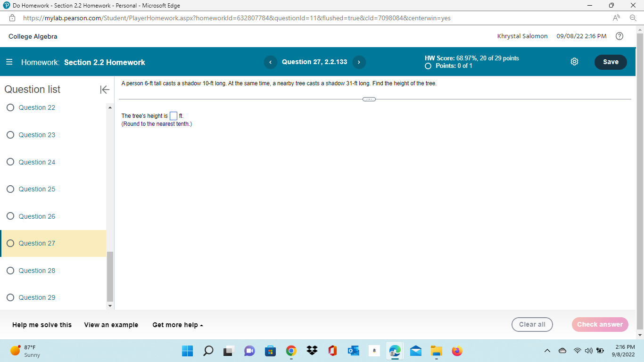The height and width of the screenshot is (362, 644).
Task: Click the OneDrive cloud tray icon
Action: [x=563, y=351]
